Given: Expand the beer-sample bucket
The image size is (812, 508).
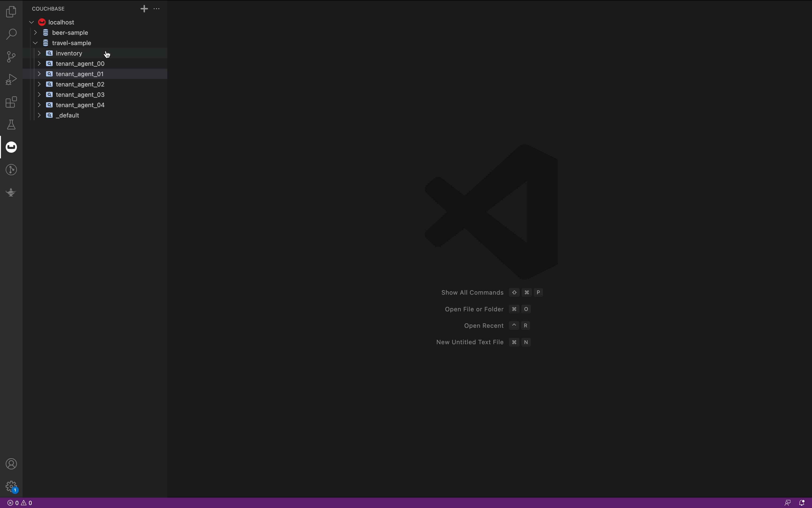Looking at the screenshot, I should point(35,33).
